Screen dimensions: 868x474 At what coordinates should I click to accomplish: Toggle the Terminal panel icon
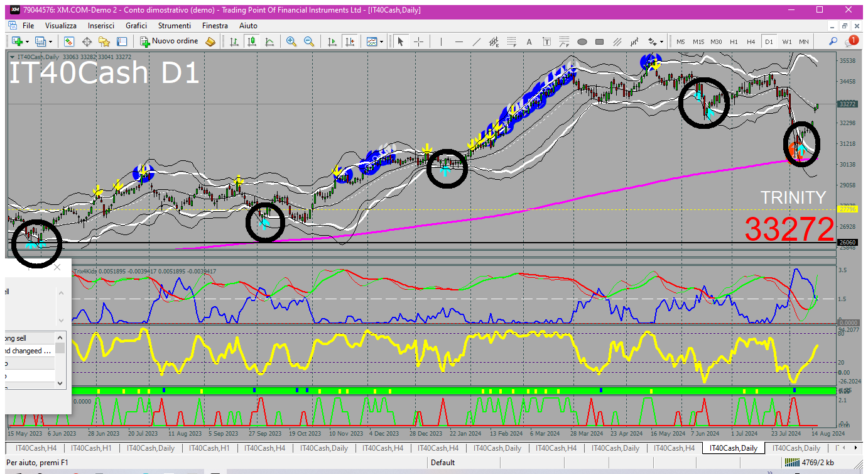coord(122,41)
